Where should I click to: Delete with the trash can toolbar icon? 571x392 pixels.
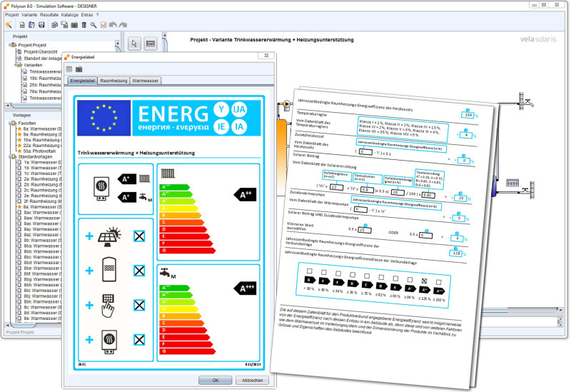[x=84, y=25]
